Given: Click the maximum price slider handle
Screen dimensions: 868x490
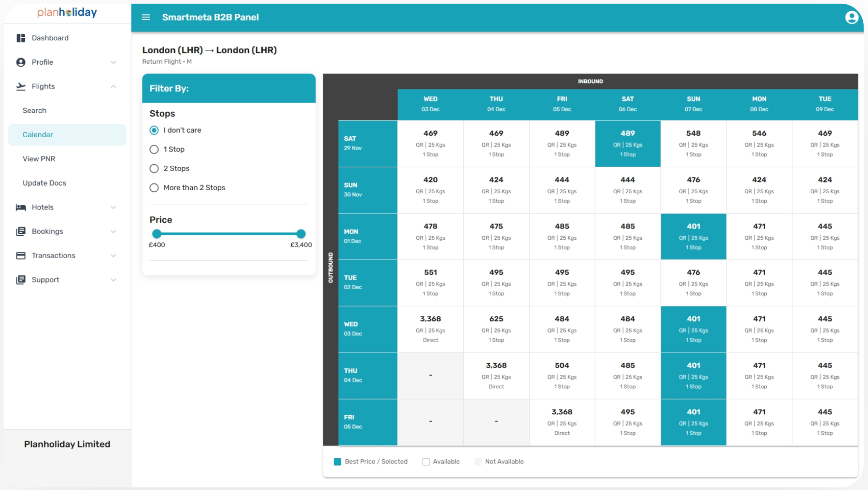Looking at the screenshot, I should point(301,234).
